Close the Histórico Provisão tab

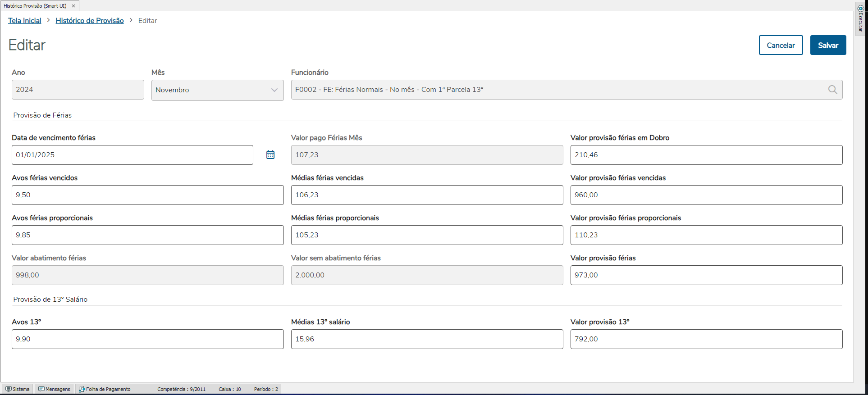pos(73,6)
